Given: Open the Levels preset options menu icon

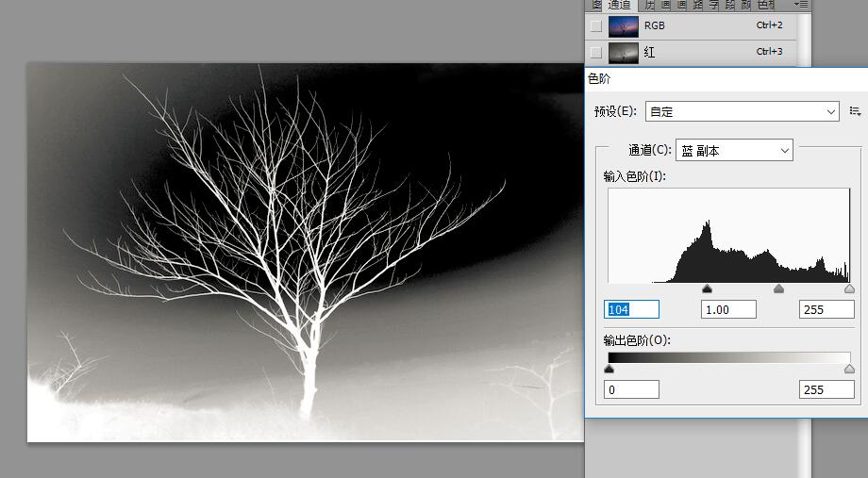Looking at the screenshot, I should click(855, 111).
